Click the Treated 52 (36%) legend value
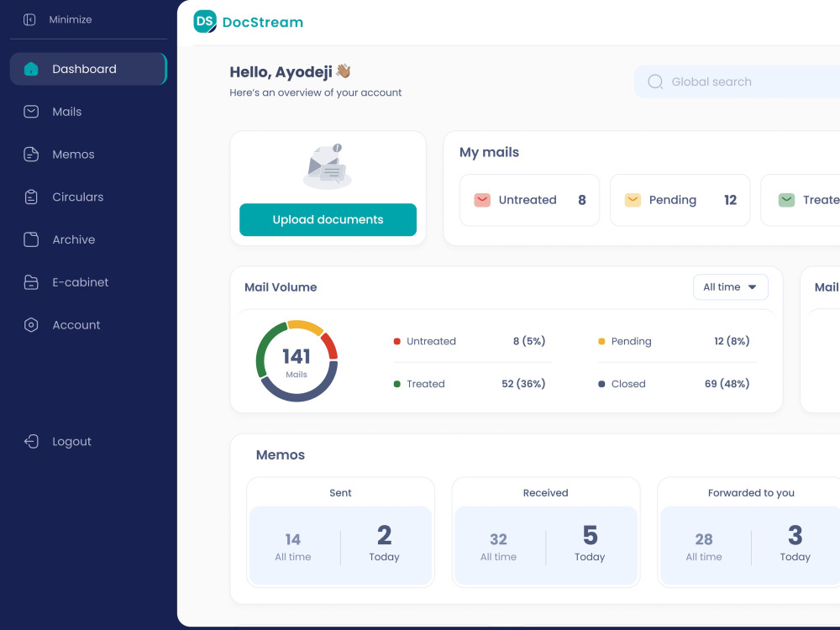This screenshot has width=840, height=630. [x=523, y=384]
